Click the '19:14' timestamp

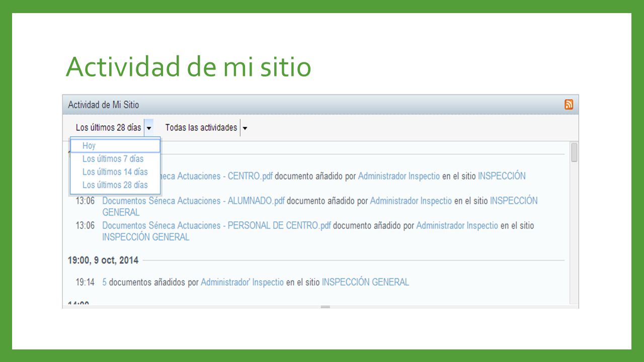click(x=85, y=282)
